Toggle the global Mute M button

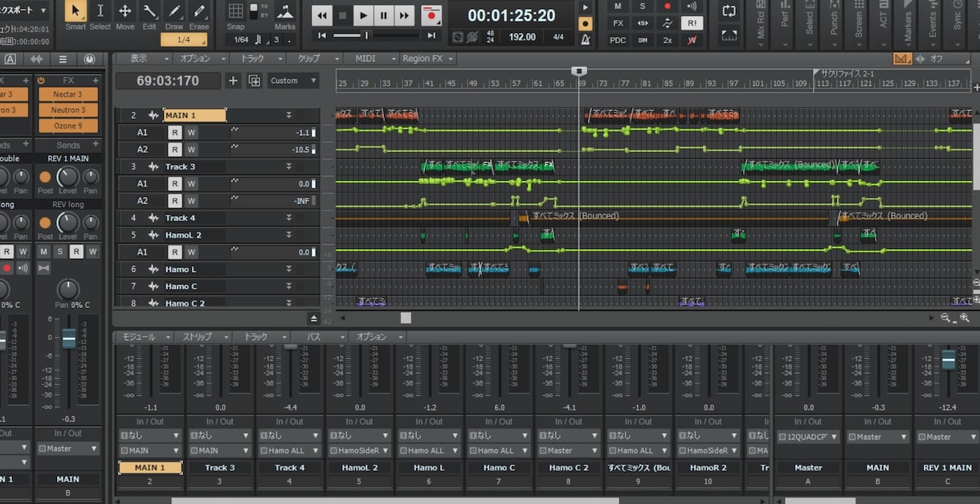[618, 6]
